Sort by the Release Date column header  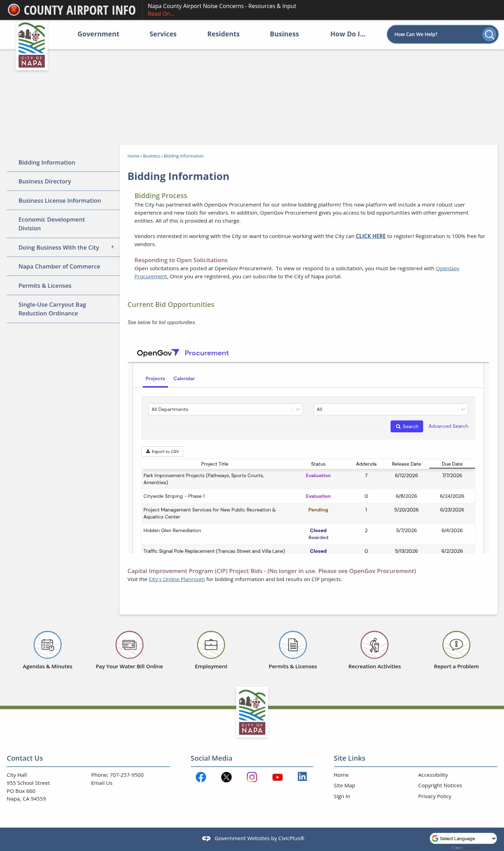click(406, 464)
